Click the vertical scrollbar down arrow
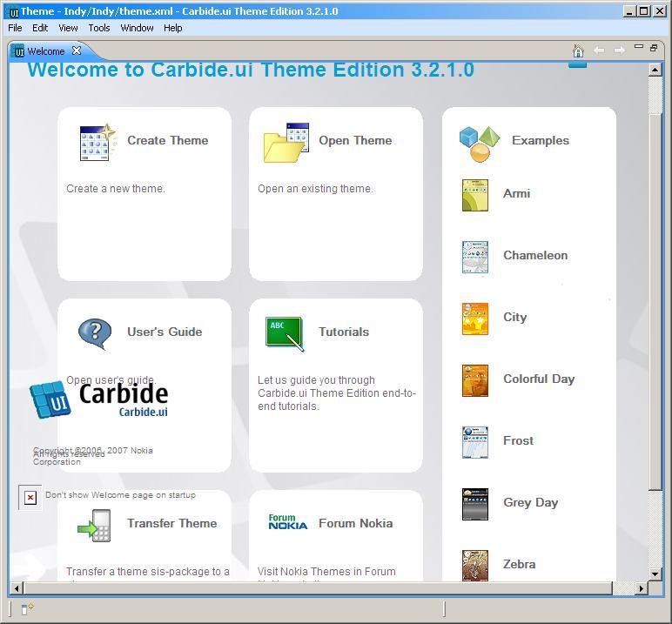The image size is (672, 624). 655,574
